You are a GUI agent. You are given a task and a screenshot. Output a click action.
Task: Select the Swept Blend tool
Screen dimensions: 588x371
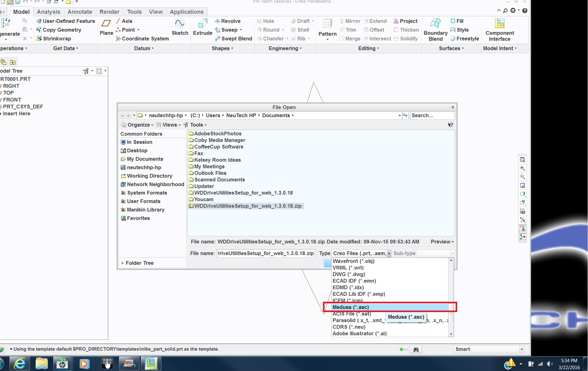point(233,39)
